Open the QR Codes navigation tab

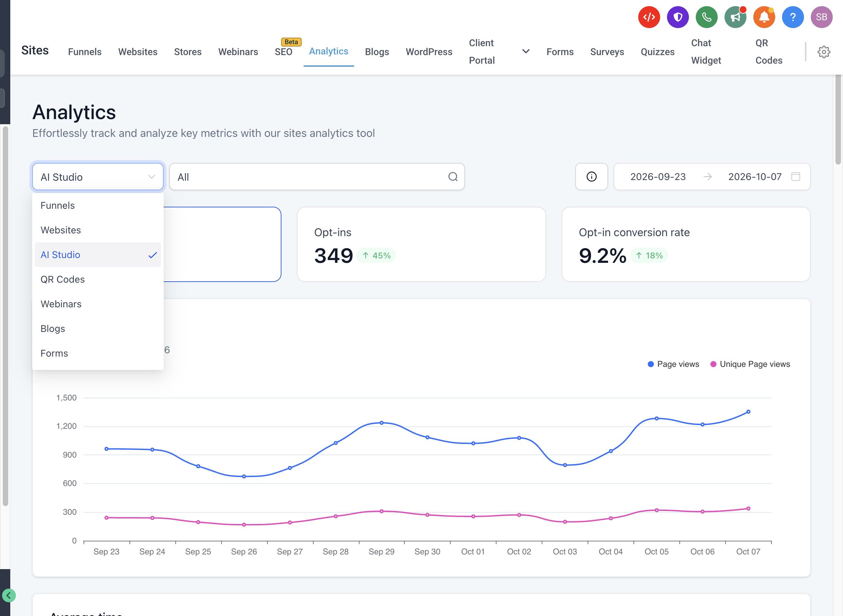click(769, 52)
